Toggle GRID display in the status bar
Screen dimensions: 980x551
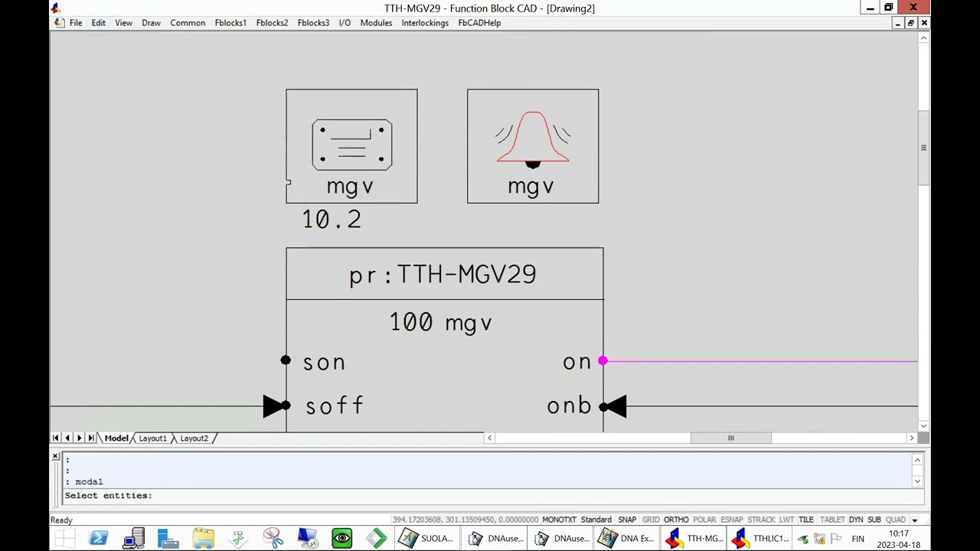[x=651, y=520]
